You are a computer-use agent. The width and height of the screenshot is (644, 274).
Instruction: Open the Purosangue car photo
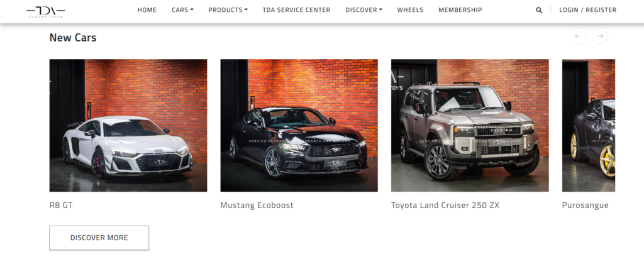(x=589, y=126)
